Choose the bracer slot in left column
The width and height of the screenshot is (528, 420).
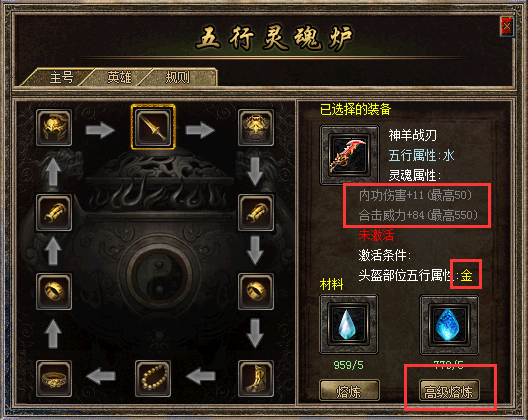click(x=54, y=213)
